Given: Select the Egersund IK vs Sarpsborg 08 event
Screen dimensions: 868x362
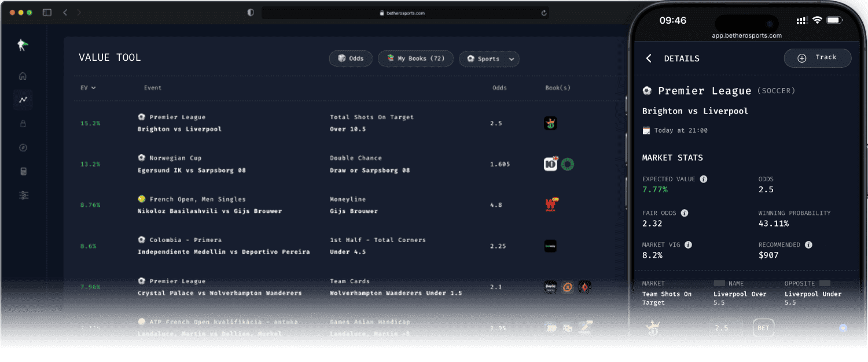Looking at the screenshot, I should pyautogui.click(x=192, y=170).
